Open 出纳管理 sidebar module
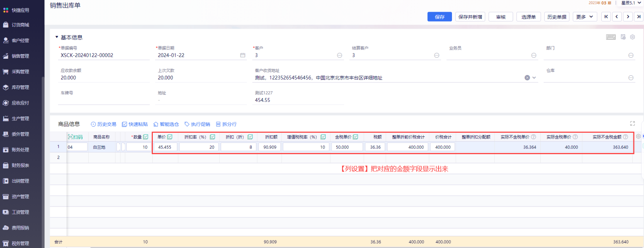The height and width of the screenshot is (248, 644). pos(16,181)
